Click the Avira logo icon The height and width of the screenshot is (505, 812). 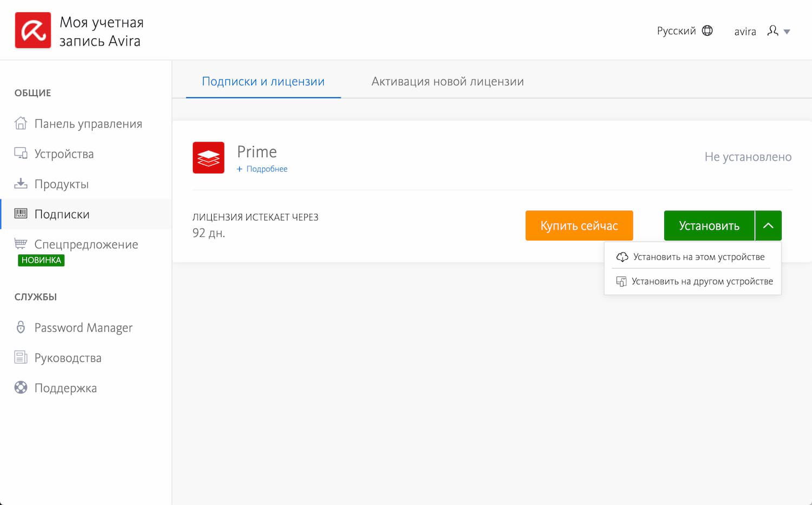[x=33, y=30]
